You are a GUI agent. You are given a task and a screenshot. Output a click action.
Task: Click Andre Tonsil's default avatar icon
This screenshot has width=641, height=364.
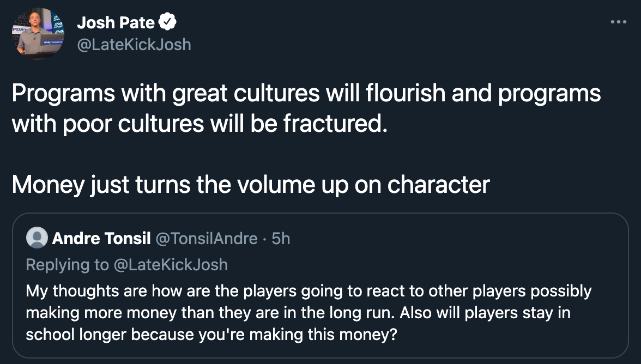(37, 239)
